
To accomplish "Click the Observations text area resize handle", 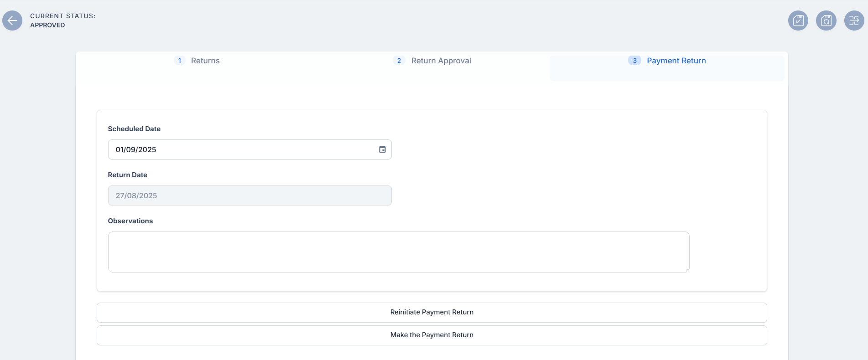I will (687, 270).
